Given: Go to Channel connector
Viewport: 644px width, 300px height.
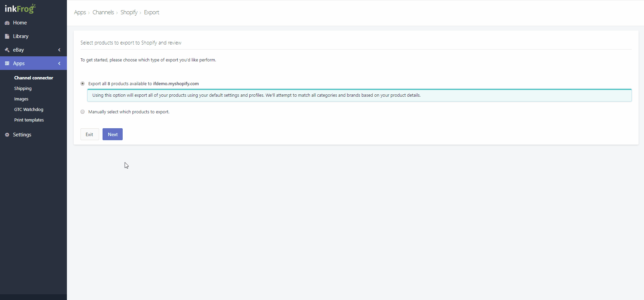Looking at the screenshot, I should tap(34, 78).
